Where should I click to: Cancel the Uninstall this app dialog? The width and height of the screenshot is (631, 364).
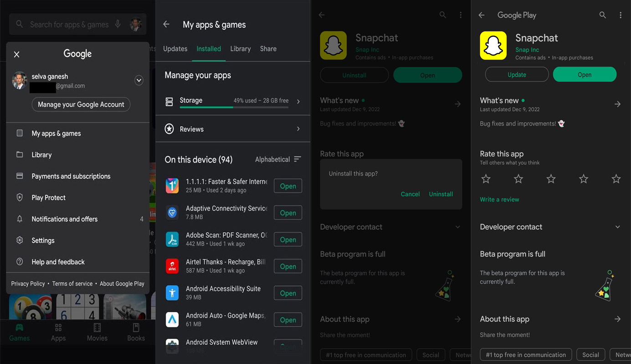pyautogui.click(x=410, y=194)
